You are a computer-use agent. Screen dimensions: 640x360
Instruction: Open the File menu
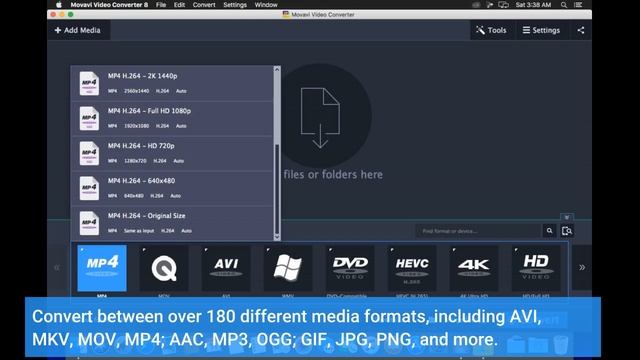(x=161, y=5)
